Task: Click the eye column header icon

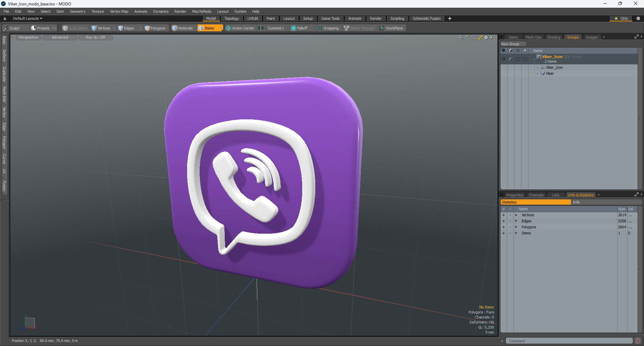Action: coord(503,51)
